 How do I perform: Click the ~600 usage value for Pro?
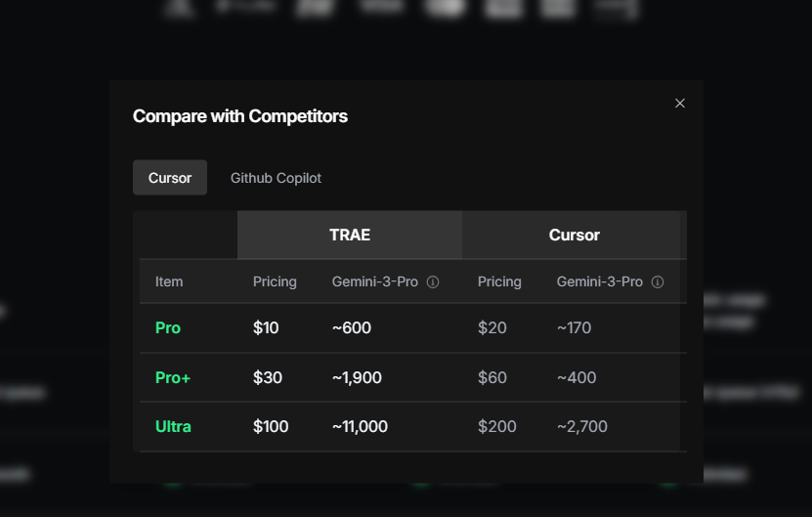click(351, 328)
